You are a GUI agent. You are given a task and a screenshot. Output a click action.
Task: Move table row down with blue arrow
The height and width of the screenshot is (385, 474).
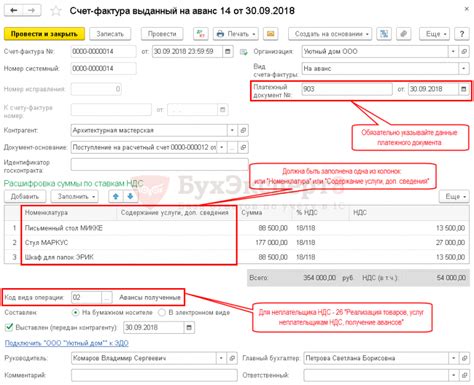(x=130, y=196)
